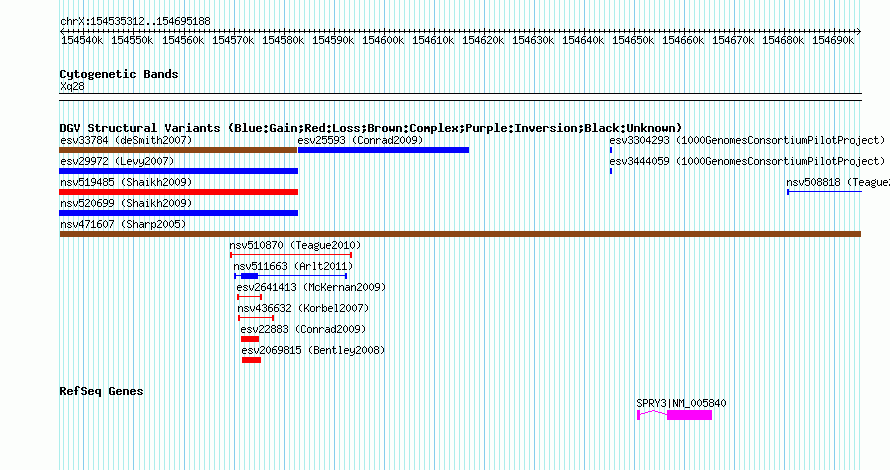The width and height of the screenshot is (890, 470).
Task: Open the SPRY3|NM_005840 gene label
Action: 681,403
